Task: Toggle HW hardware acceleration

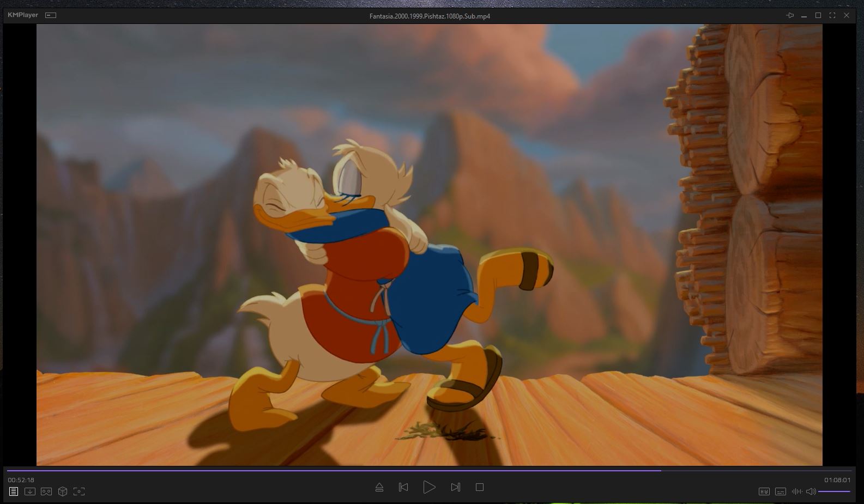Action: pyautogui.click(x=764, y=491)
